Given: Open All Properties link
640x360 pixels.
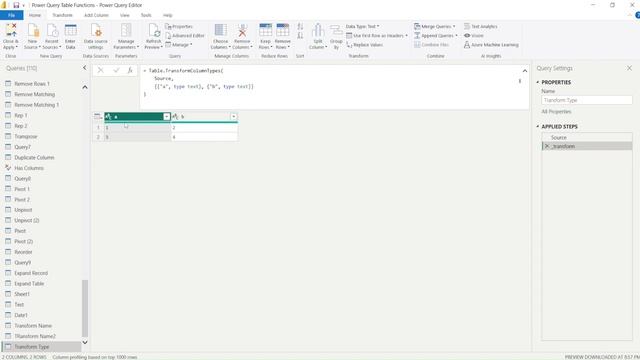Looking at the screenshot, I should tap(556, 111).
